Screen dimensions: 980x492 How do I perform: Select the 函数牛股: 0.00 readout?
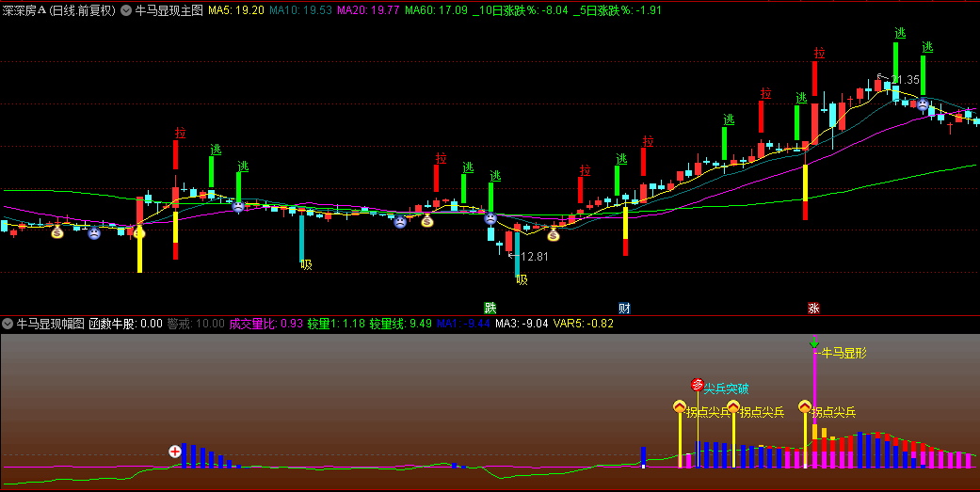(125, 324)
